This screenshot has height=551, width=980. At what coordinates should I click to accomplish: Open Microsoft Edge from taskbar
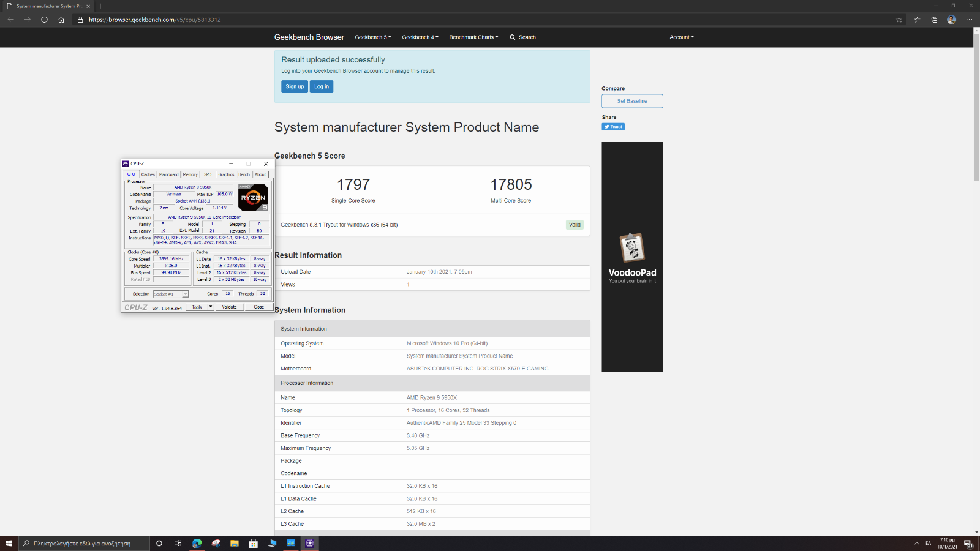coord(197,543)
